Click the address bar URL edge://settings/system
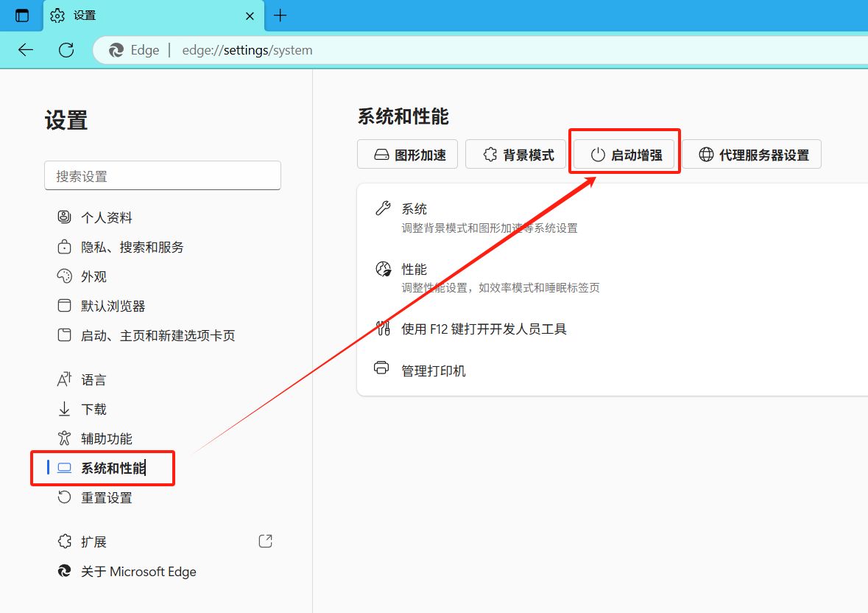868x613 pixels. click(247, 50)
